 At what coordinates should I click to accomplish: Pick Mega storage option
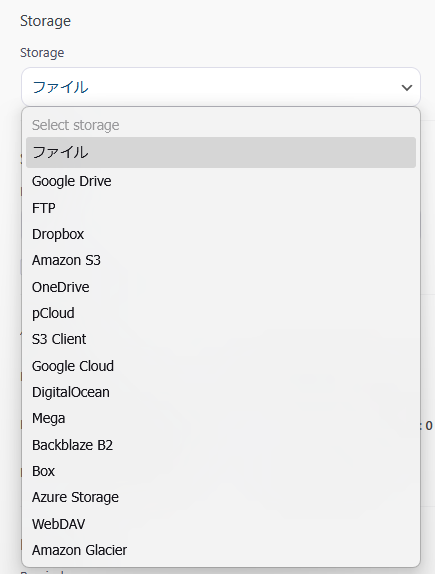[x=221, y=418]
